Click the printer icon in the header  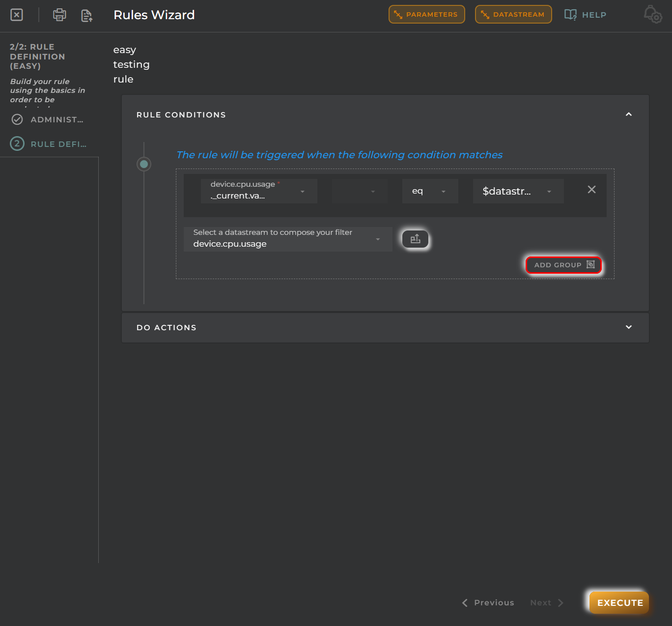59,15
